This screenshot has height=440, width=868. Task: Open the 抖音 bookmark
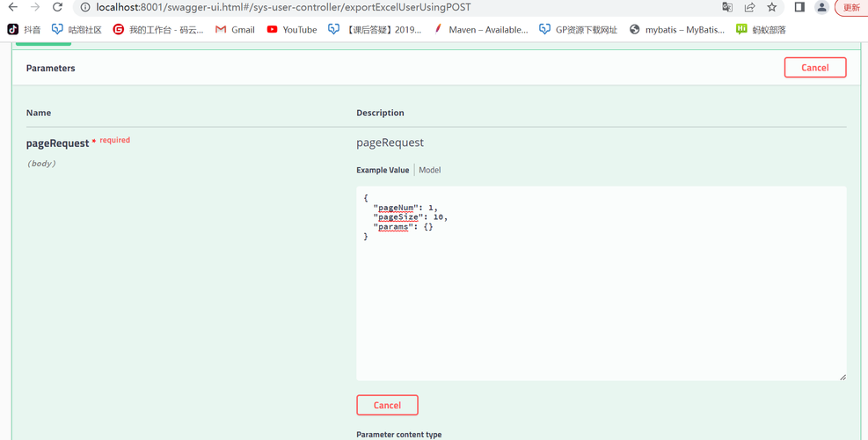pyautogui.click(x=25, y=29)
